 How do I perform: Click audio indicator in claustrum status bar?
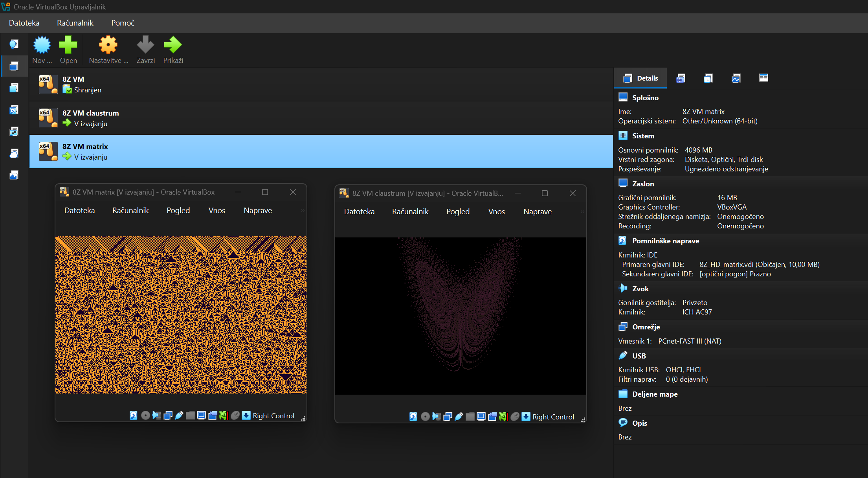click(x=436, y=417)
